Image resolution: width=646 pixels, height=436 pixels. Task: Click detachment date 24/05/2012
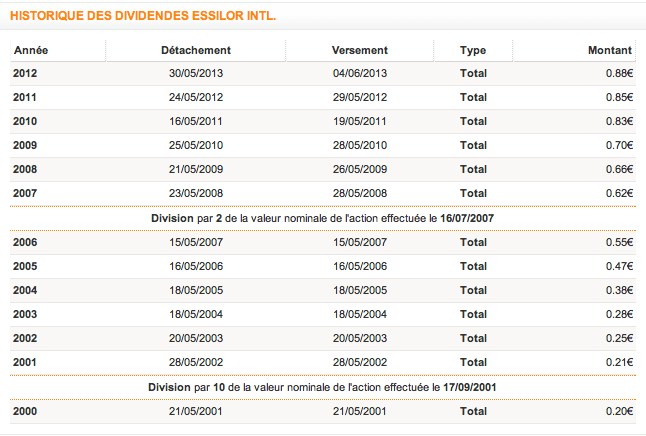[196, 97]
